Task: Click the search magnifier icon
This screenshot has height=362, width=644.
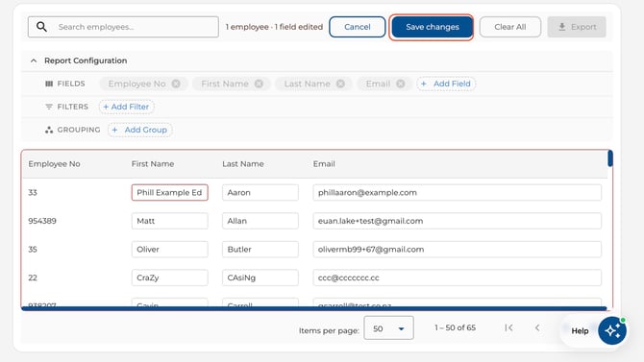Action: [x=41, y=27]
